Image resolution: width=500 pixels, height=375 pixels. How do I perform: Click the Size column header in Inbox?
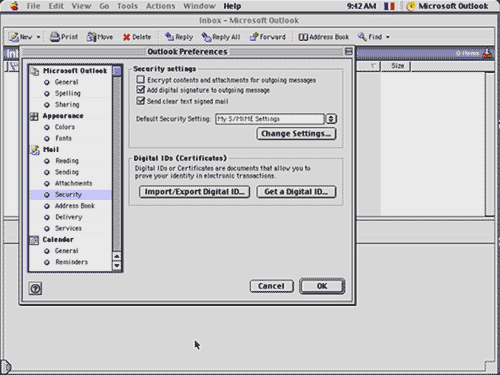[x=396, y=66]
